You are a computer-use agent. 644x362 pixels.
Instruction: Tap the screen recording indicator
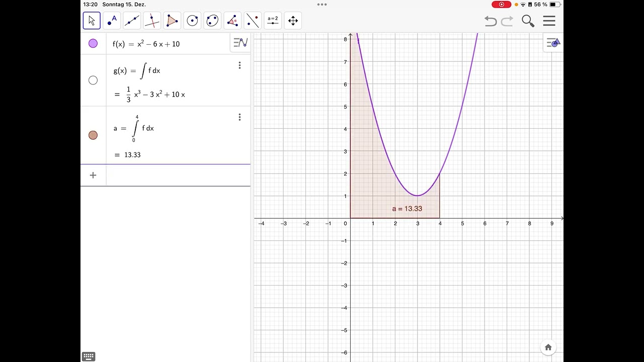pyautogui.click(x=501, y=5)
